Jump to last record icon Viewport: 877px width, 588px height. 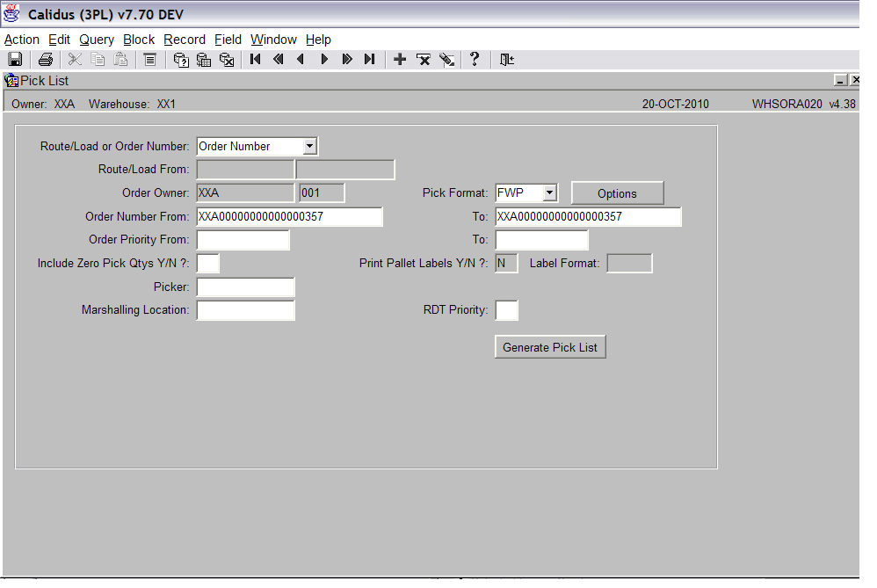point(369,59)
